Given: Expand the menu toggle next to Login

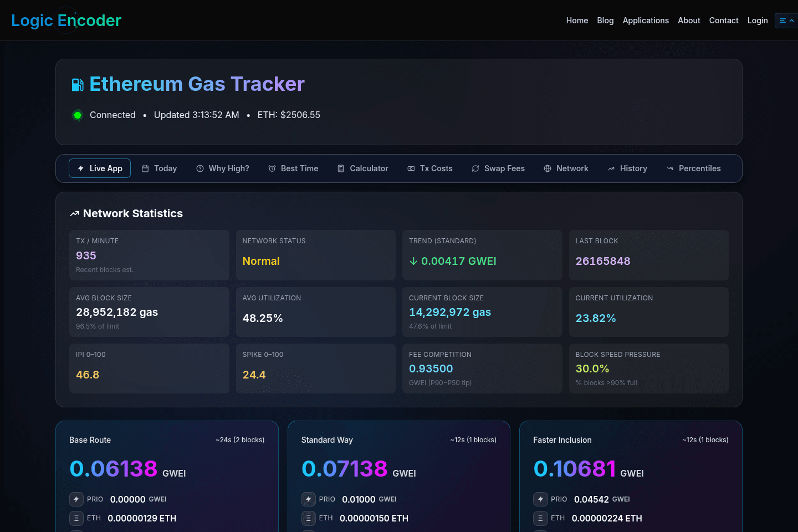Looking at the screenshot, I should 787,21.
